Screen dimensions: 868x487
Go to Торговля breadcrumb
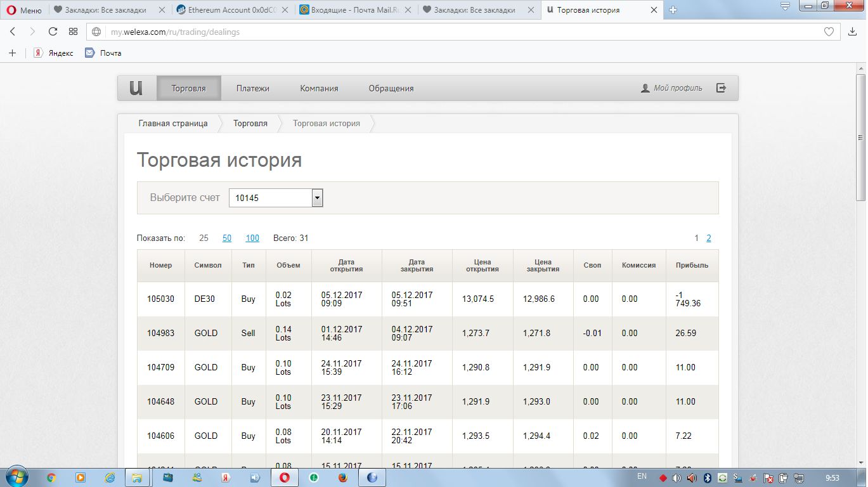coord(250,123)
